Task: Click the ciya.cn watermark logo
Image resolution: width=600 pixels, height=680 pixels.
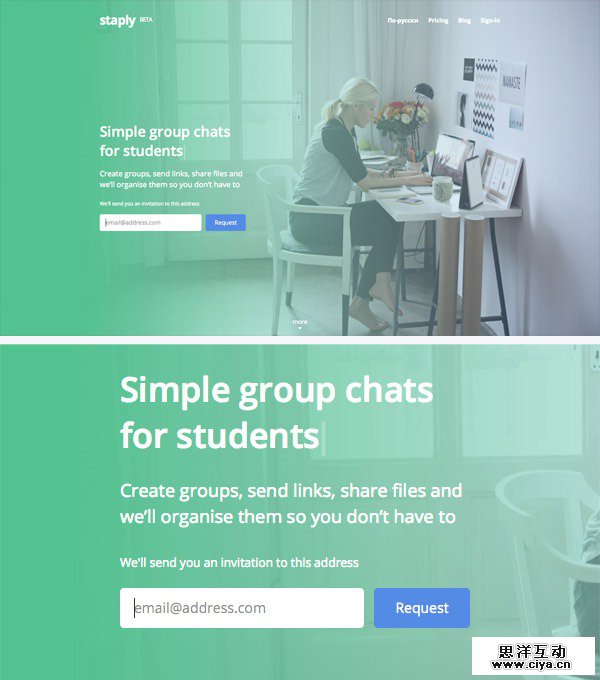Action: [533, 657]
